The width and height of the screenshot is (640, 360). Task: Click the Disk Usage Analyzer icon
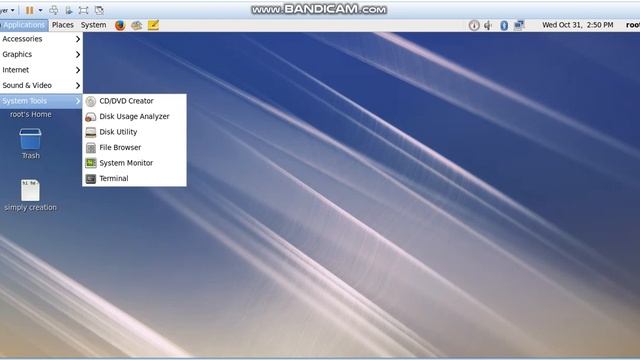(91, 117)
